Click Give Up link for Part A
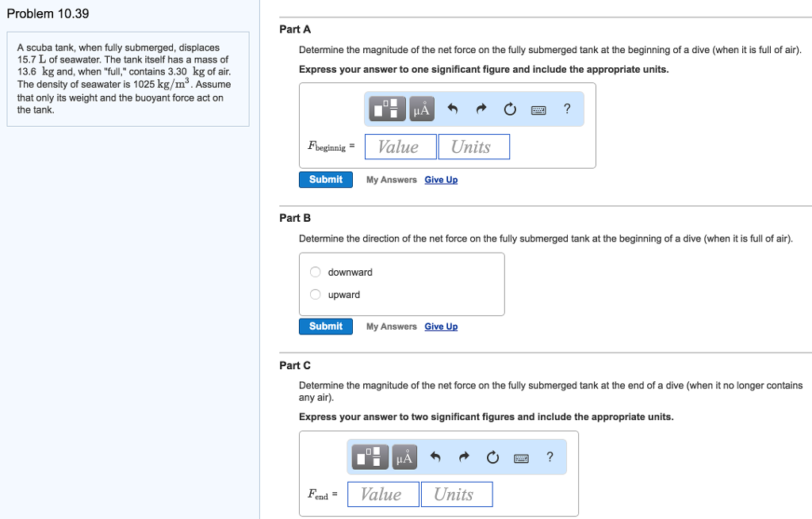 tap(441, 180)
